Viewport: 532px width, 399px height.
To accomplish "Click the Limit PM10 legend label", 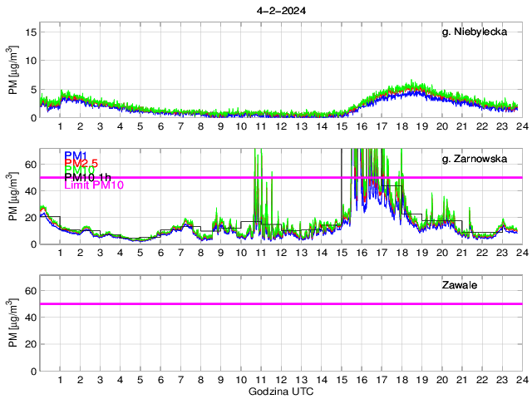I will point(93,185).
